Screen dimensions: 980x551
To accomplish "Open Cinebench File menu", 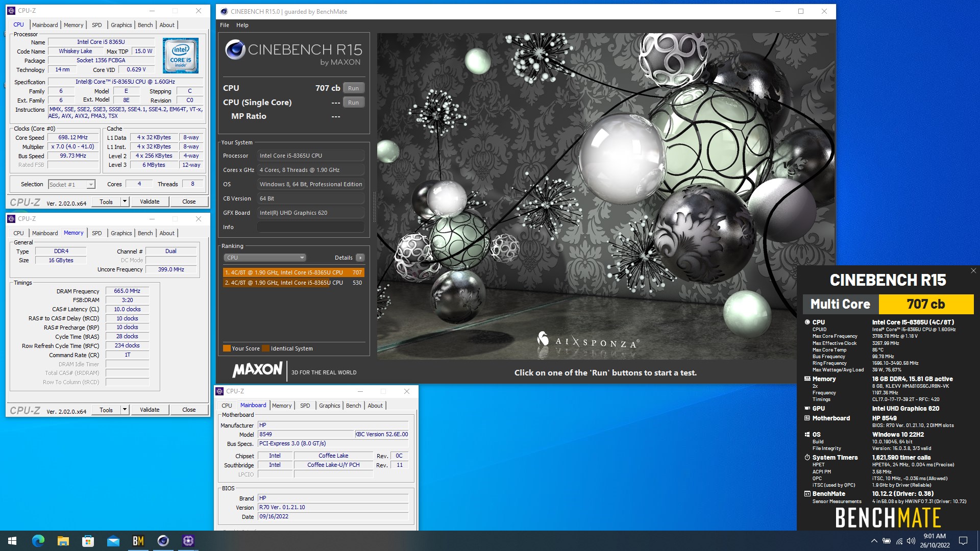I will (x=225, y=25).
